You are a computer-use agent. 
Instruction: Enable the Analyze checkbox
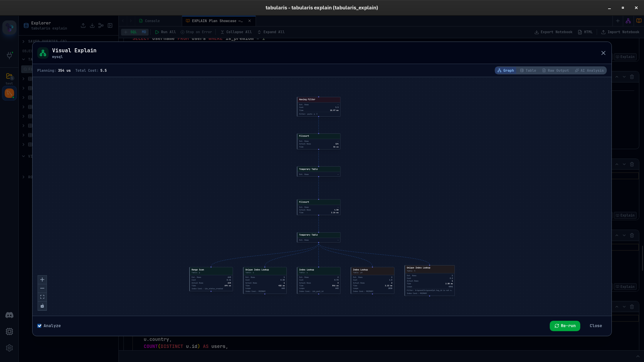click(x=40, y=325)
